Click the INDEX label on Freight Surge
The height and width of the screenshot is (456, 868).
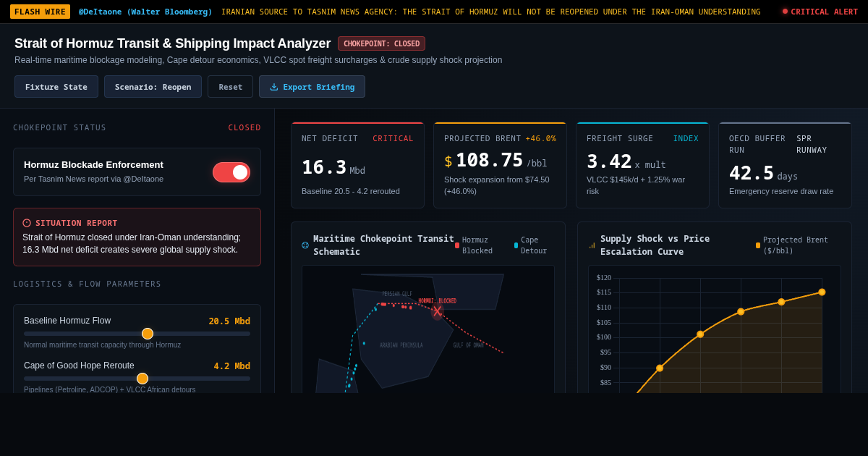click(686, 138)
